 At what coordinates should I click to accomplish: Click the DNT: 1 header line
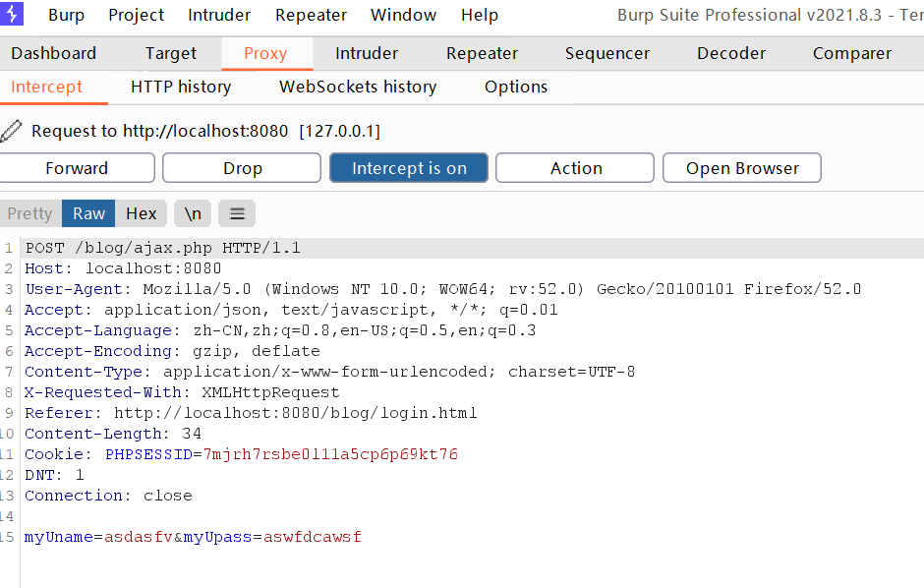(54, 475)
